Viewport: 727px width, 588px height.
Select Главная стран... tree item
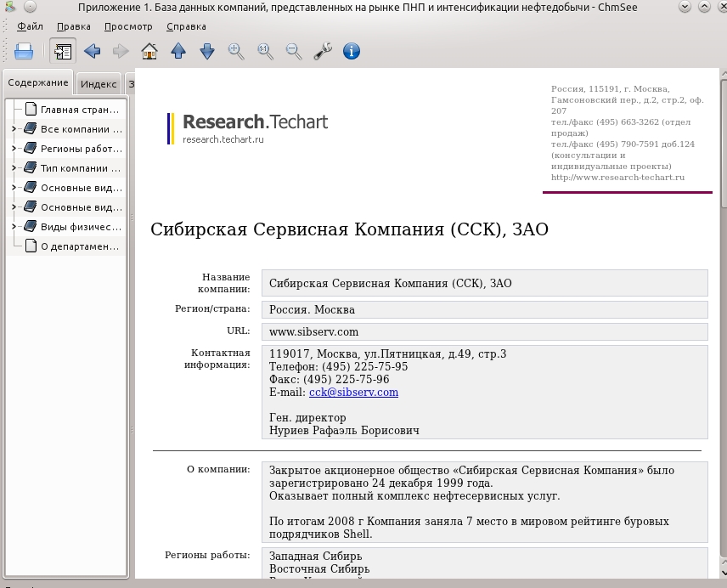[x=80, y=110]
